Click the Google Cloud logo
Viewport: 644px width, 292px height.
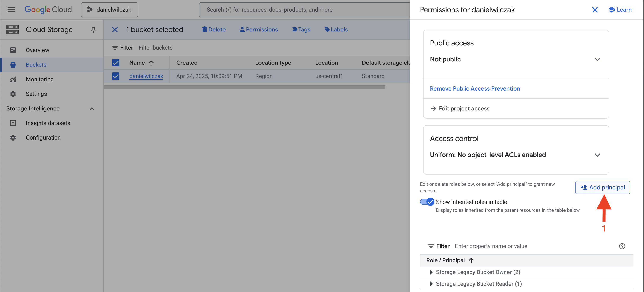point(48,10)
